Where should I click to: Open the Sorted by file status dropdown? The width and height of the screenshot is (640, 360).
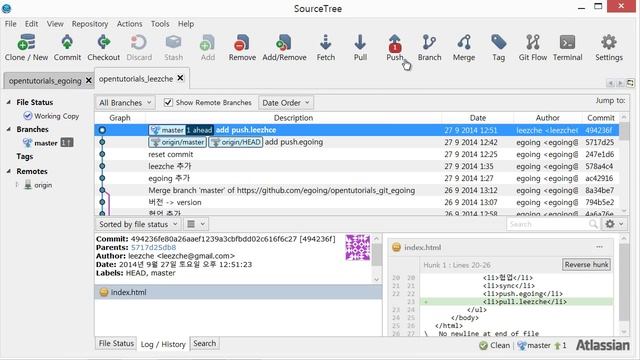coord(138,224)
